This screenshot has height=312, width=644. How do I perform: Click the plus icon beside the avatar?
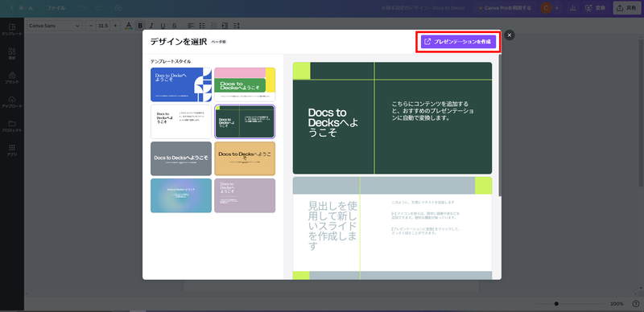point(557,8)
